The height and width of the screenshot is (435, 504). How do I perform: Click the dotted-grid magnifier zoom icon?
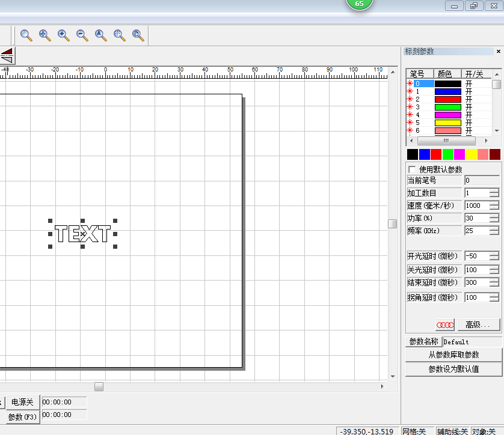(x=120, y=35)
